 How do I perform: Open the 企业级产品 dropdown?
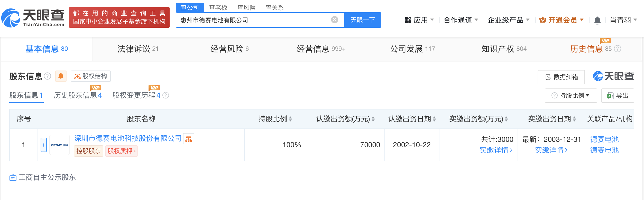(508, 20)
